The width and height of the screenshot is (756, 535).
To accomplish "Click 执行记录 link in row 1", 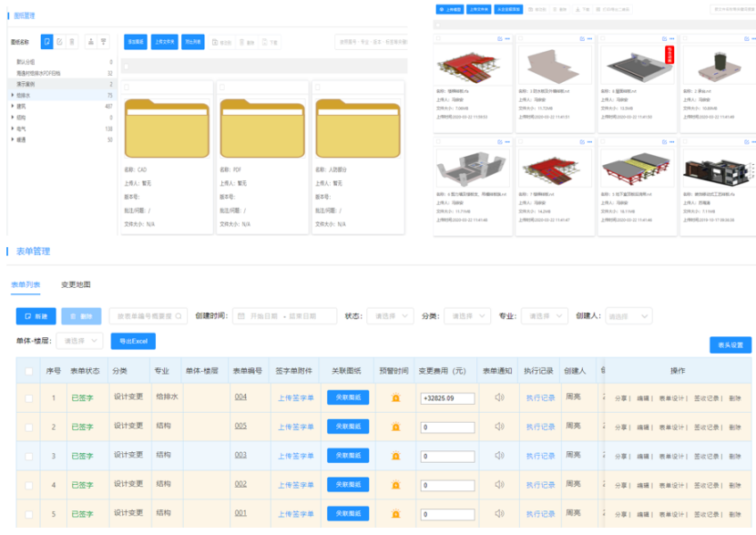I will coord(539,397).
